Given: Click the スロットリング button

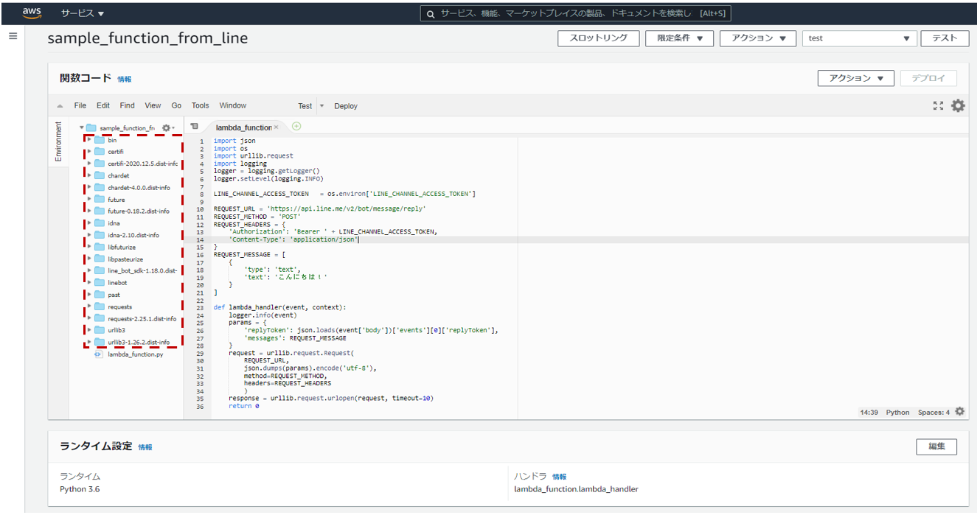Looking at the screenshot, I should (599, 38).
